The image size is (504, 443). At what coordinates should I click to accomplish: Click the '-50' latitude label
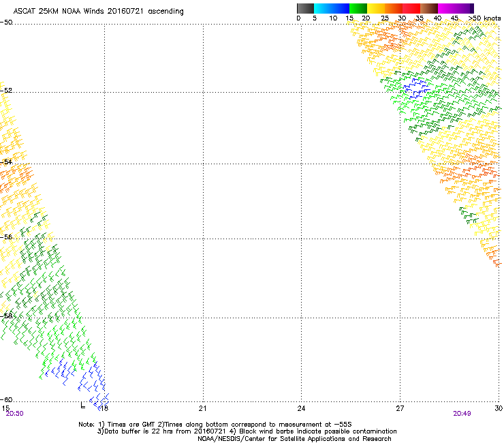tap(6, 22)
